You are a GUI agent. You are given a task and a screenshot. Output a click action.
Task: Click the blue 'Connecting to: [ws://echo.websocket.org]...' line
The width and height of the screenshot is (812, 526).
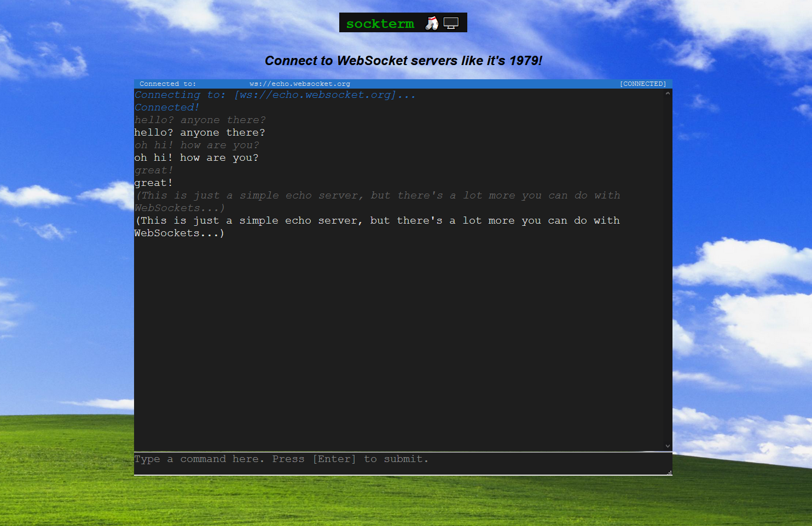pyautogui.click(x=275, y=95)
